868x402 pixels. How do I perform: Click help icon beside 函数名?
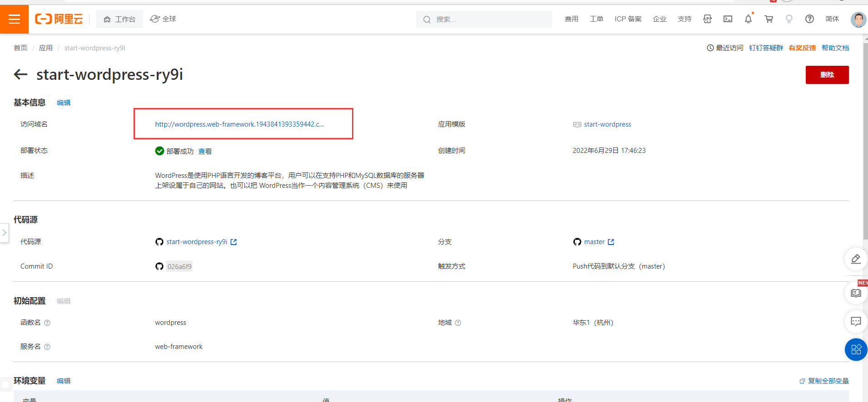pos(47,323)
